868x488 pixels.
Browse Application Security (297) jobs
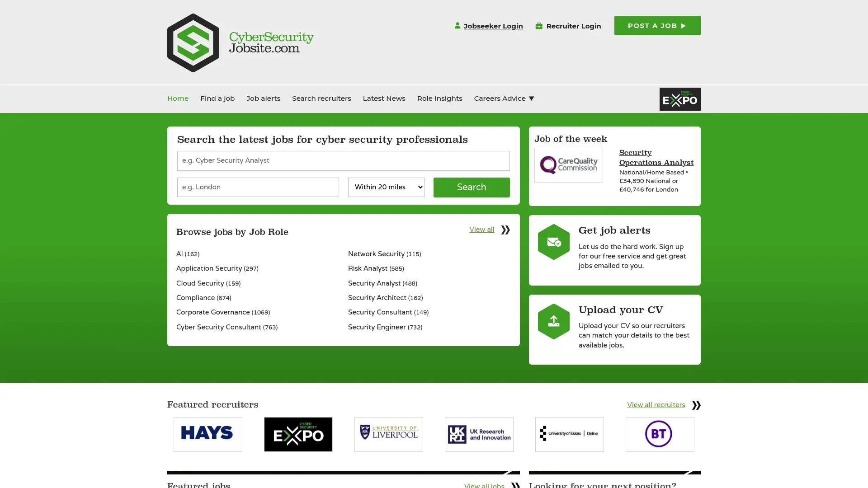217,268
